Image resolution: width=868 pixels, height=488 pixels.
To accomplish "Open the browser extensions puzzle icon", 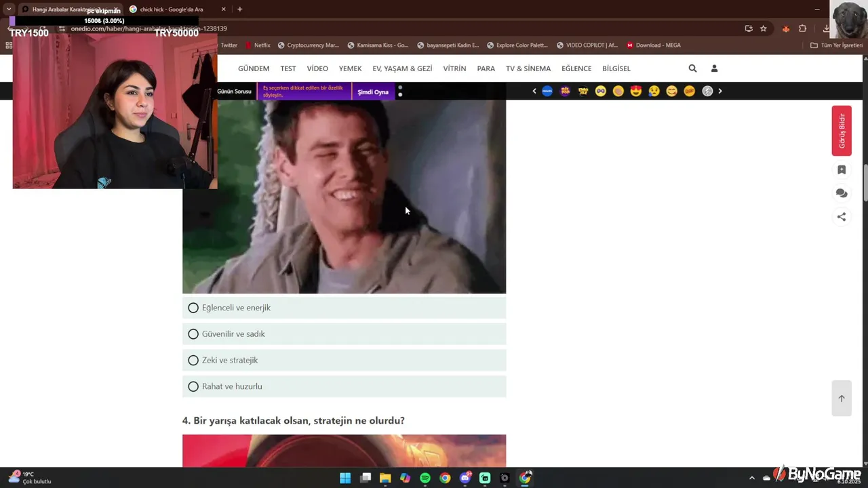I will click(x=803, y=28).
